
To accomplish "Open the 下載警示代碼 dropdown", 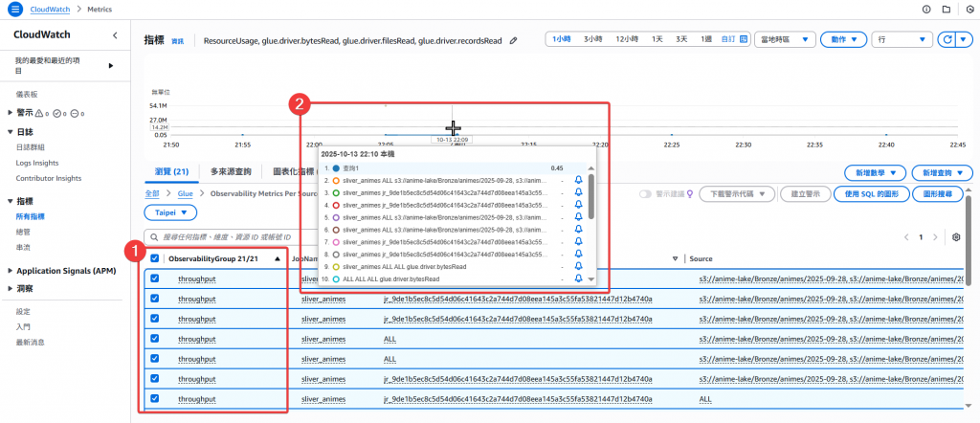I will [x=737, y=194].
